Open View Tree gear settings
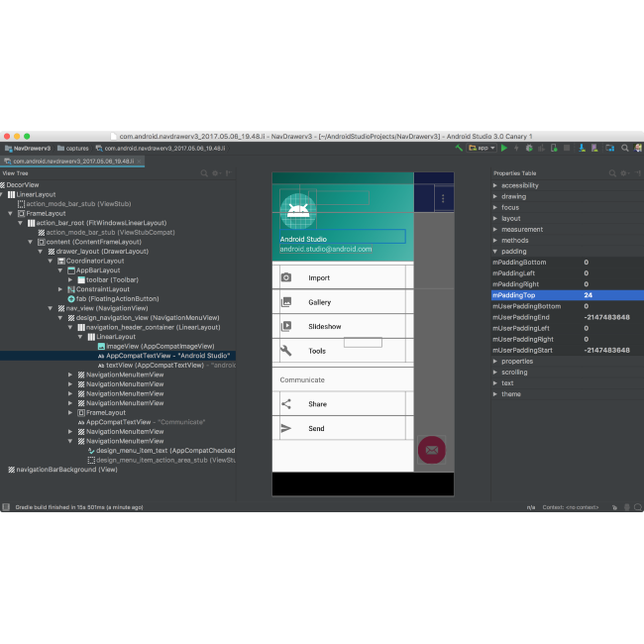The height and width of the screenshot is (644, 644). click(x=216, y=173)
